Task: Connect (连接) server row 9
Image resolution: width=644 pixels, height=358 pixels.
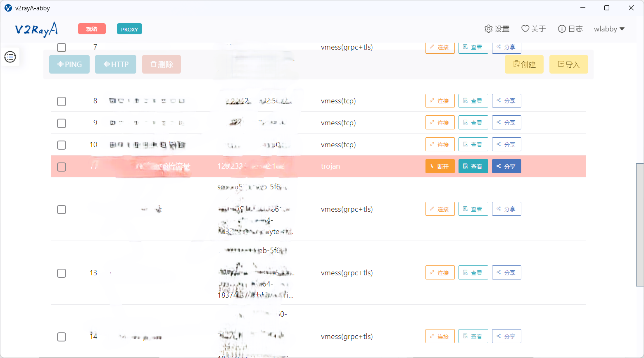Action: (x=440, y=123)
